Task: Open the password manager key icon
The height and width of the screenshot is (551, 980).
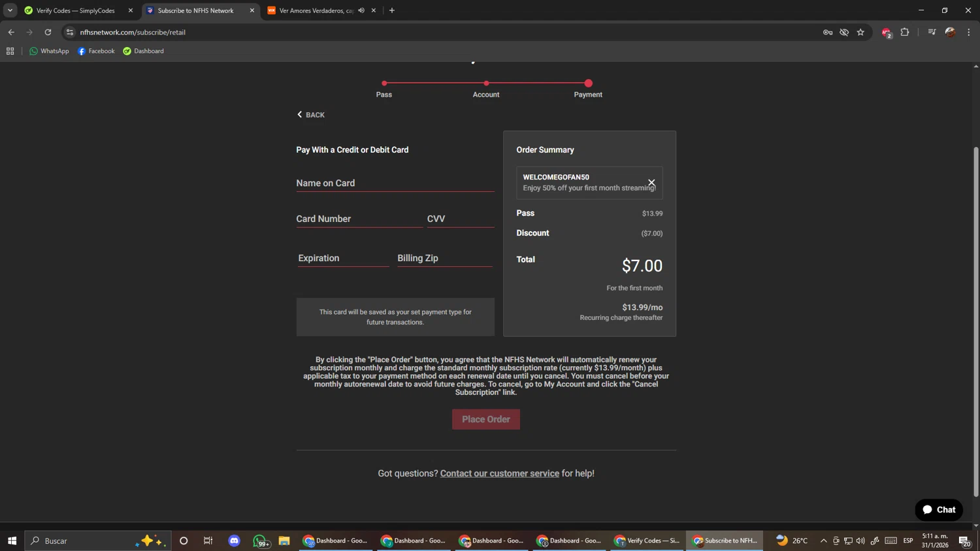Action: (x=828, y=32)
